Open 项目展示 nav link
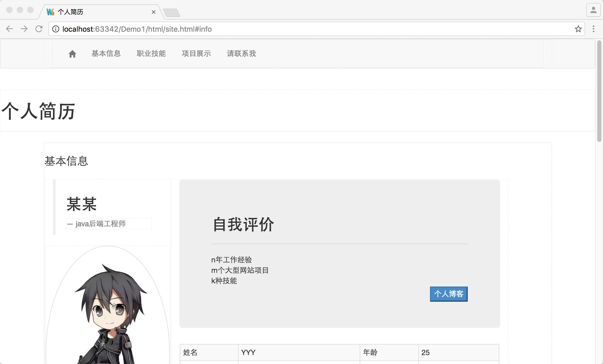 [196, 54]
